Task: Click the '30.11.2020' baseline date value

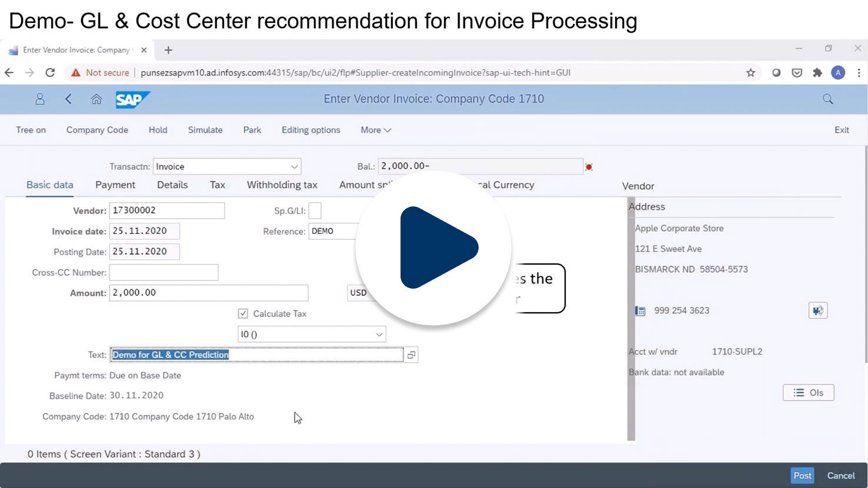Action: (136, 396)
